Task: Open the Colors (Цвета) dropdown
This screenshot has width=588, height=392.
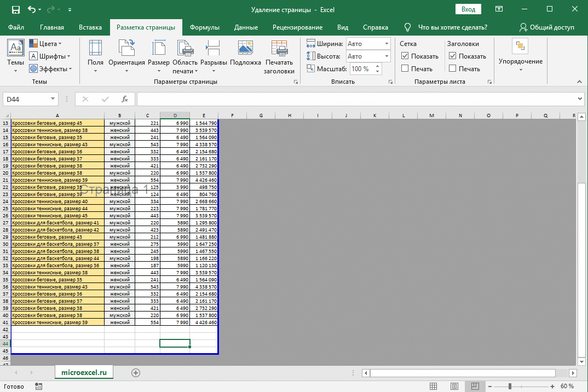Action: pyautogui.click(x=46, y=44)
